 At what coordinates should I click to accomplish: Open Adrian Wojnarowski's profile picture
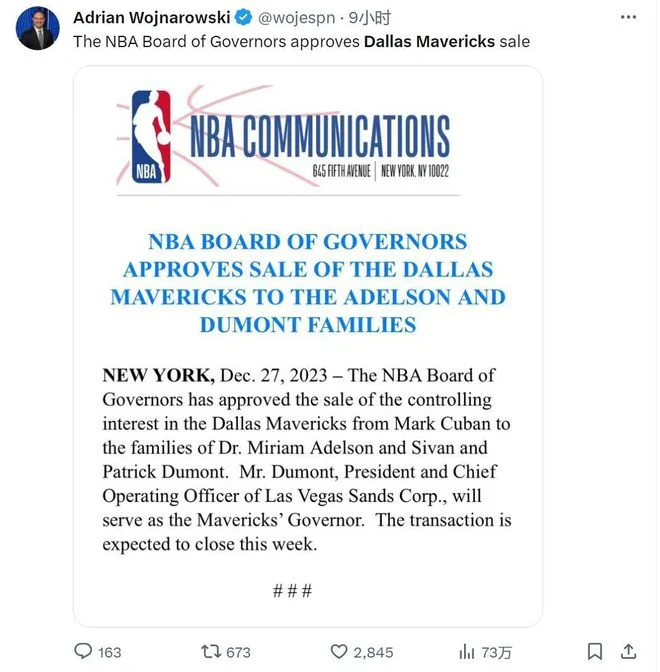point(38,28)
